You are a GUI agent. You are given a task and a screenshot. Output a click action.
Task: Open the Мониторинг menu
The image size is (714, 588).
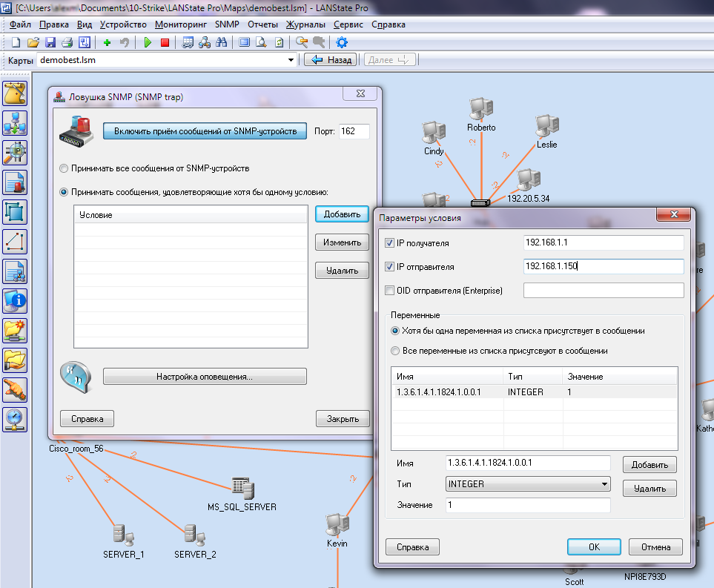(x=180, y=24)
